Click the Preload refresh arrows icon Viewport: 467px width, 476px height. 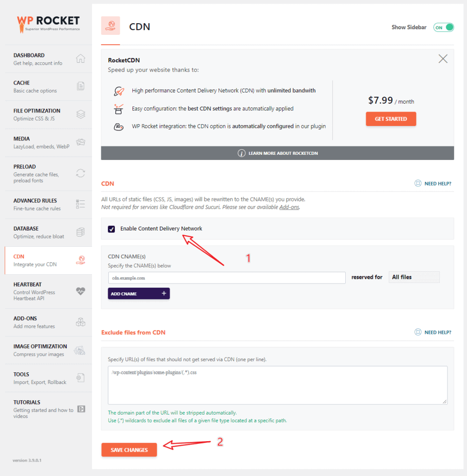[80, 173]
